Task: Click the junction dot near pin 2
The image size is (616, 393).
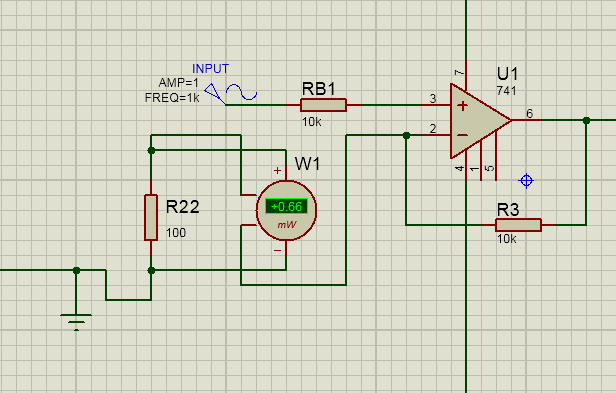Action: point(406,136)
